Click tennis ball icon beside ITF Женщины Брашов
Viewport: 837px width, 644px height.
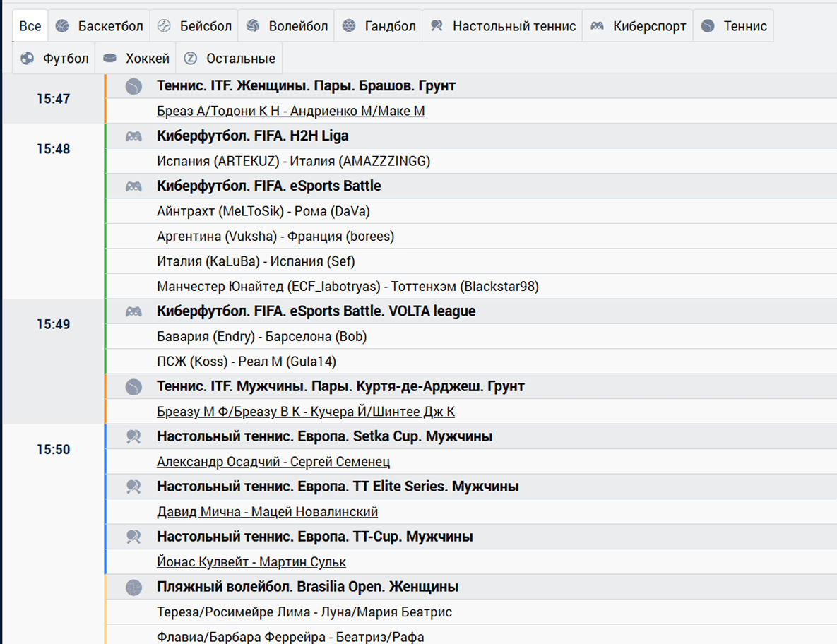133,86
